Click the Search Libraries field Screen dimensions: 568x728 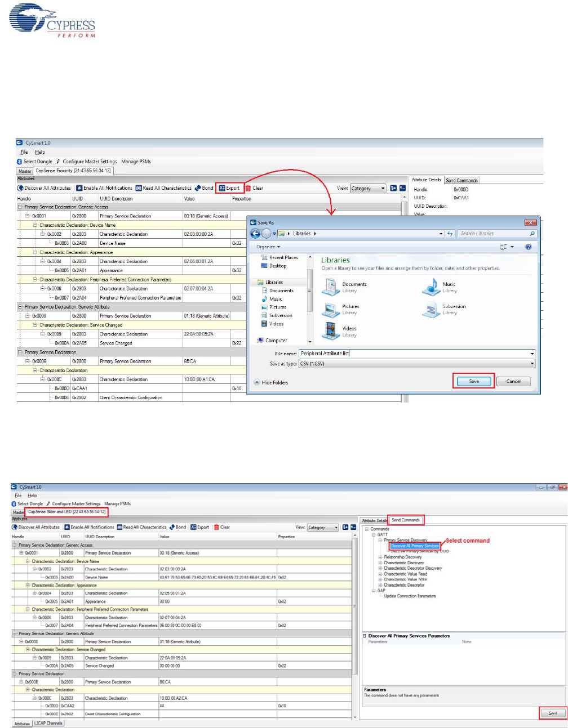tap(496, 233)
